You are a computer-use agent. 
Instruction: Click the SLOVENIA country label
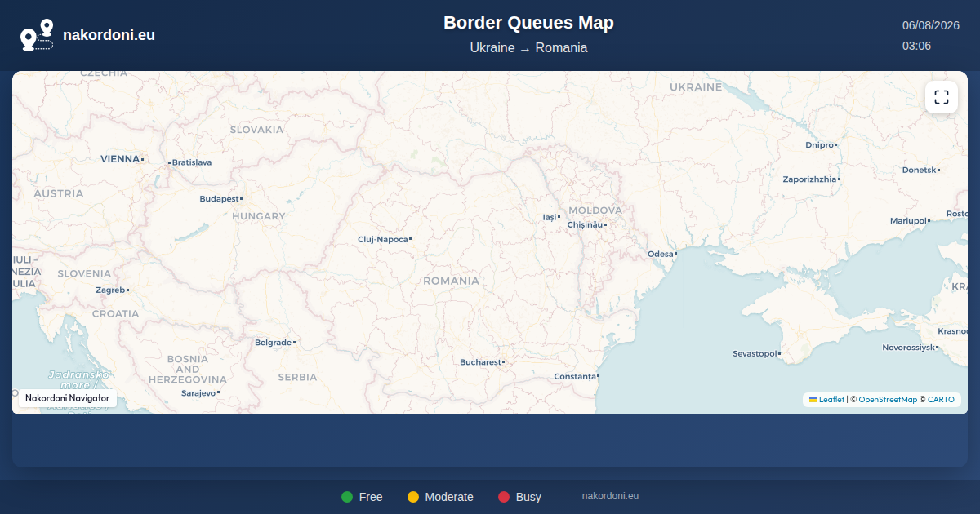pos(83,273)
